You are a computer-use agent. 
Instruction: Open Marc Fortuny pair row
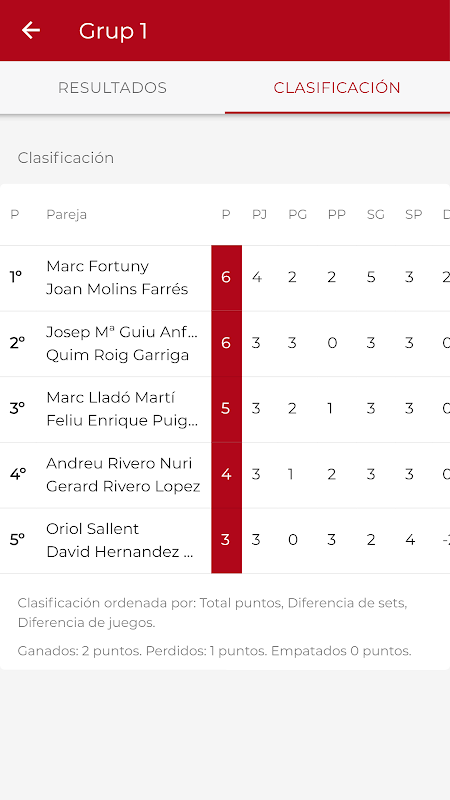[225, 278]
